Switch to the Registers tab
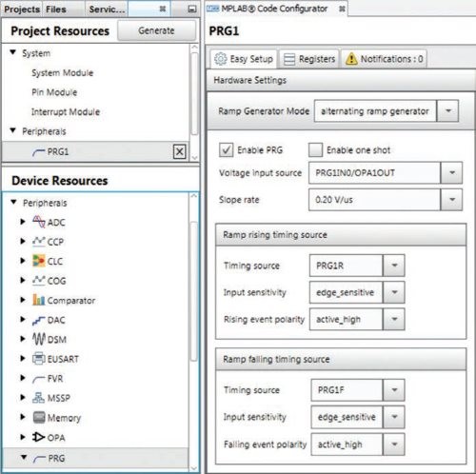Viewport: 476px width, 474px height. point(308,59)
